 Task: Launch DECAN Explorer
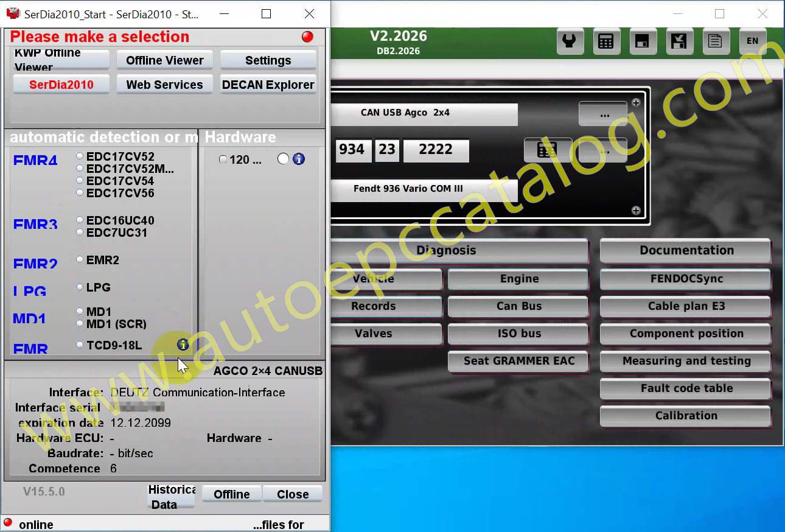(268, 85)
